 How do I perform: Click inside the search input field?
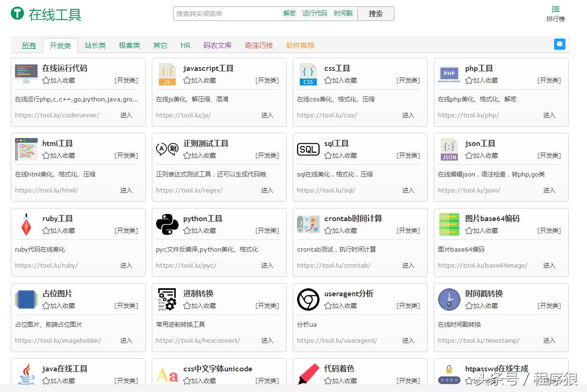tap(226, 14)
